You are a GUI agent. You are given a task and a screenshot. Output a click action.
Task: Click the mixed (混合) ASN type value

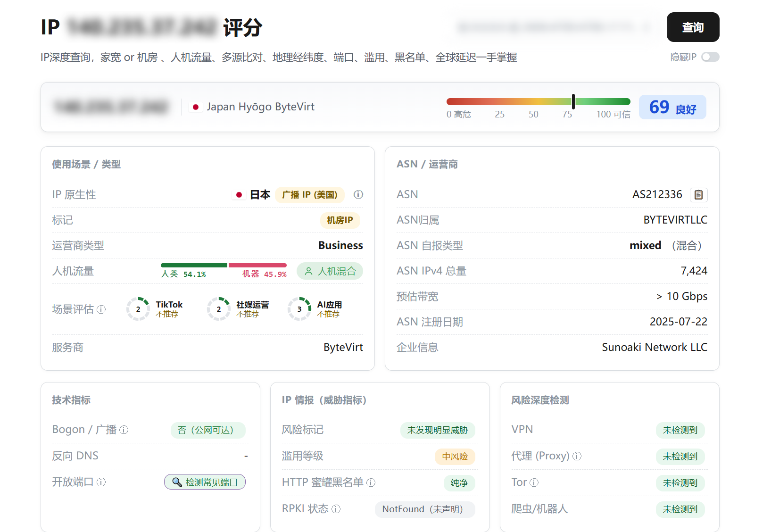coord(668,245)
